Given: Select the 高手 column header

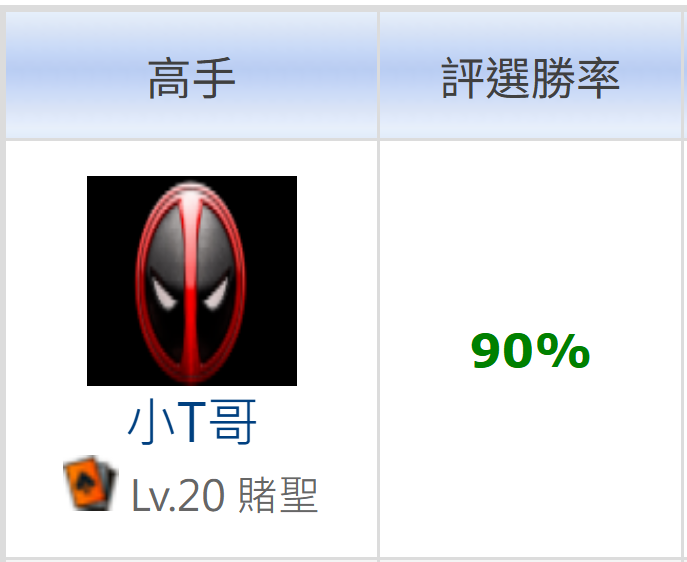Looking at the screenshot, I should coord(191,75).
